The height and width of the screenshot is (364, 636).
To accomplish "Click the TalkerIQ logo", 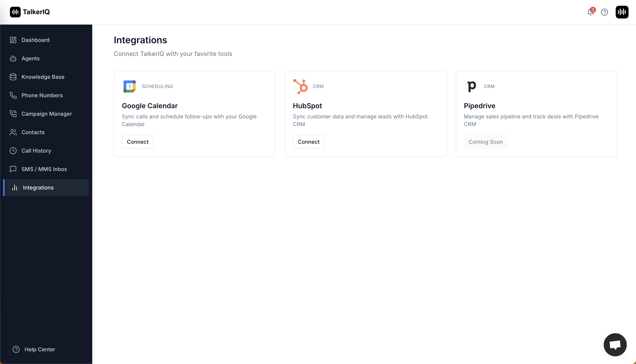I will [x=29, y=12].
